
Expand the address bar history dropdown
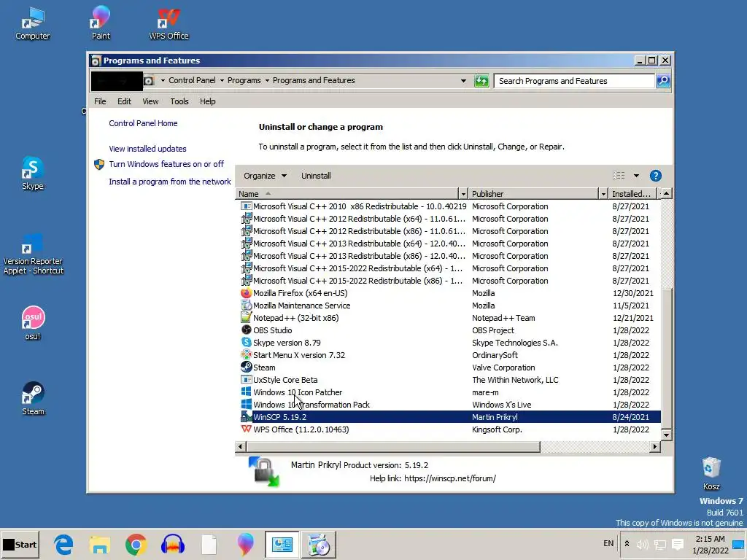(x=463, y=81)
